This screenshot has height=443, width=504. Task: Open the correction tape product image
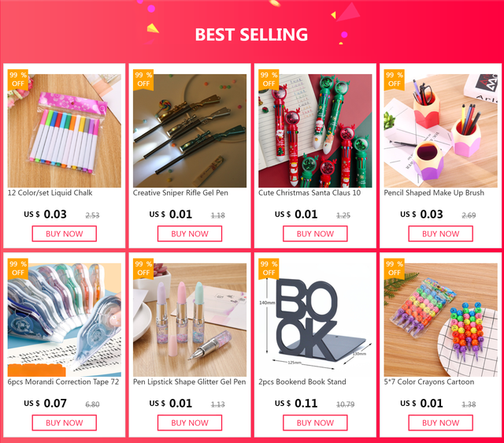65,320
